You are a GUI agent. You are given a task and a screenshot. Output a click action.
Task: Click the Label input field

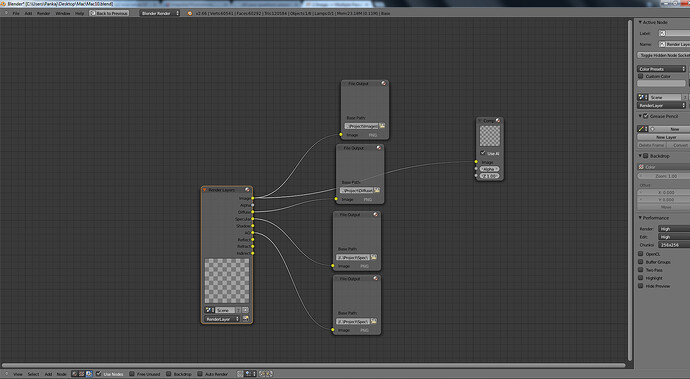[x=674, y=33]
